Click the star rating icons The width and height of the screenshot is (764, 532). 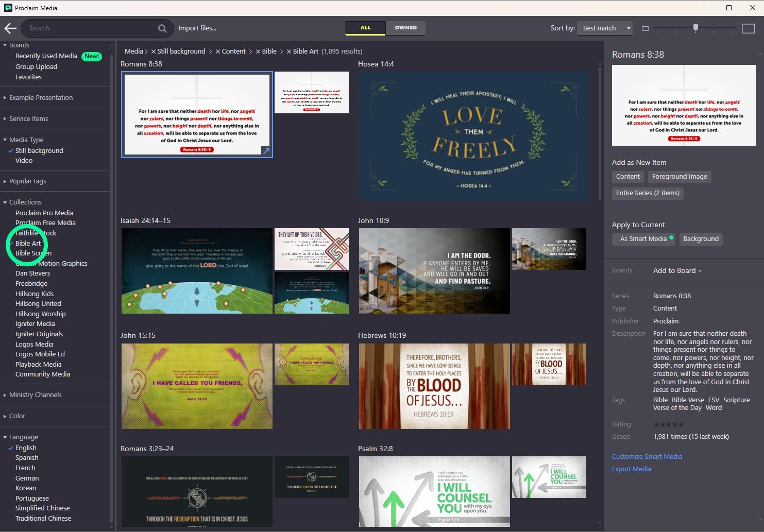pos(668,424)
